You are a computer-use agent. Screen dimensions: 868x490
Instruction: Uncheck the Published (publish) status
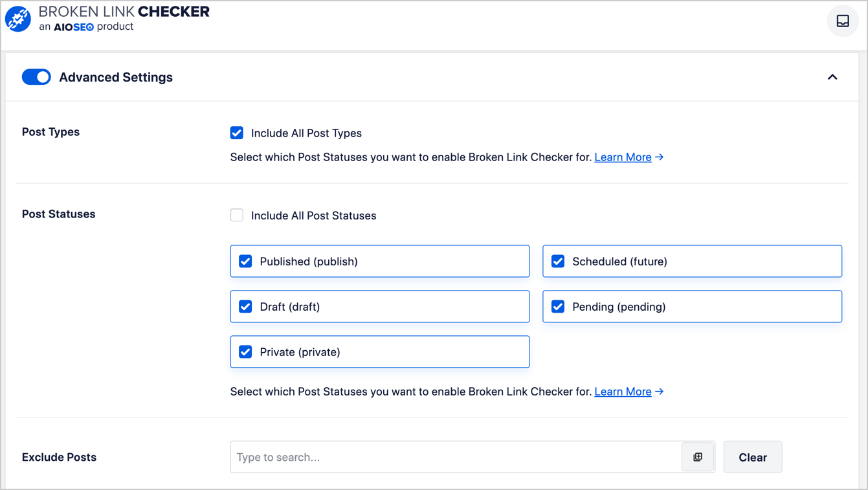245,262
